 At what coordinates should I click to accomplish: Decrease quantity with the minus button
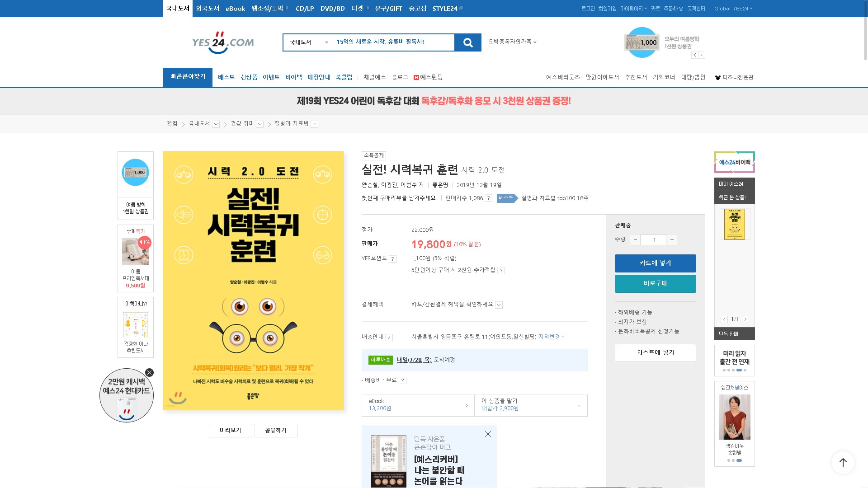[x=635, y=240]
